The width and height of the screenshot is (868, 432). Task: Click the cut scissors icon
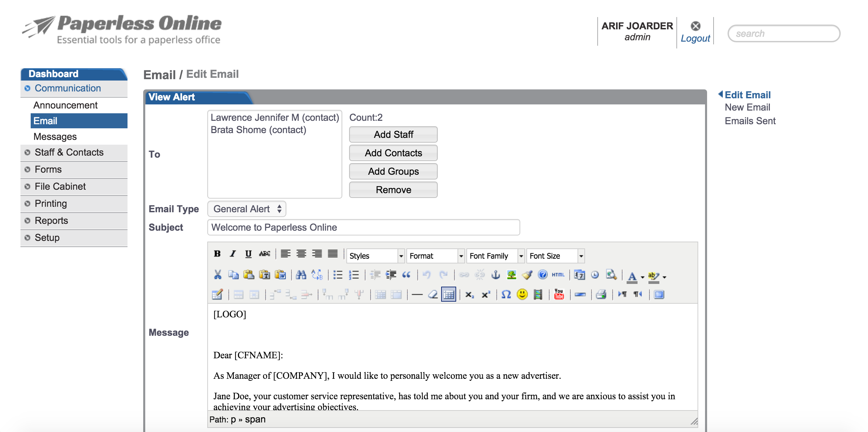click(x=218, y=275)
